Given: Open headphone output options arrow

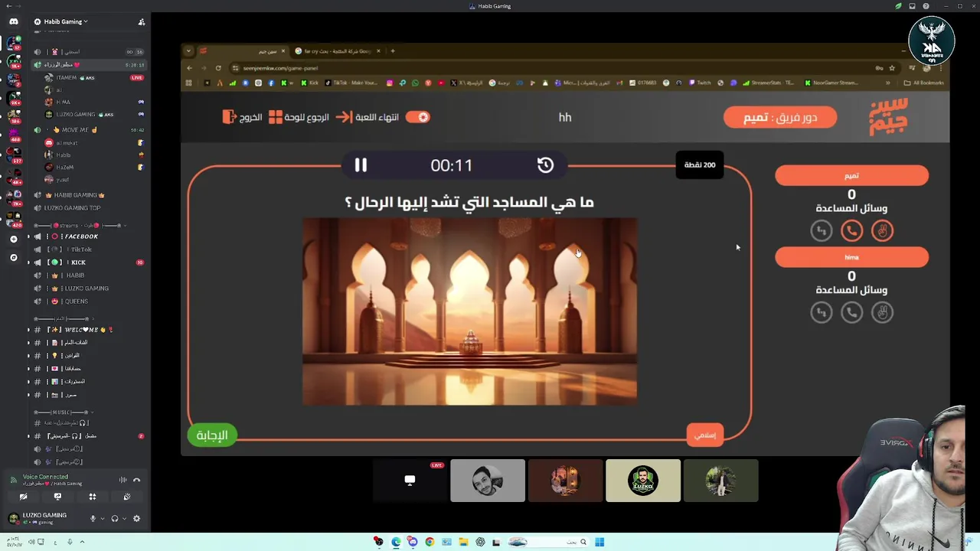Looking at the screenshot, I should [123, 518].
